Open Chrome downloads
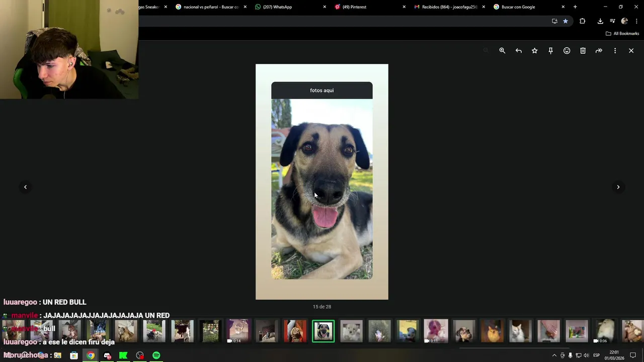 (600, 21)
